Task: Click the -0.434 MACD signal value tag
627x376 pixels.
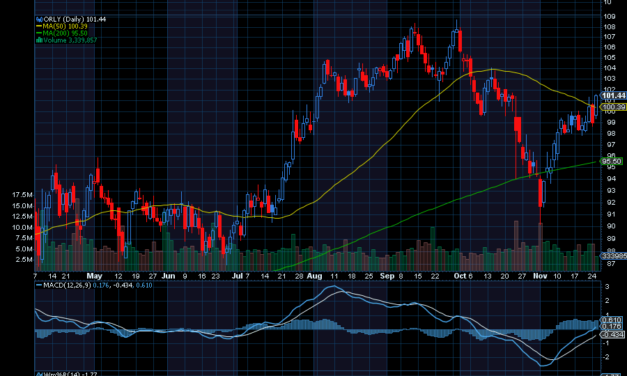Action: point(613,334)
